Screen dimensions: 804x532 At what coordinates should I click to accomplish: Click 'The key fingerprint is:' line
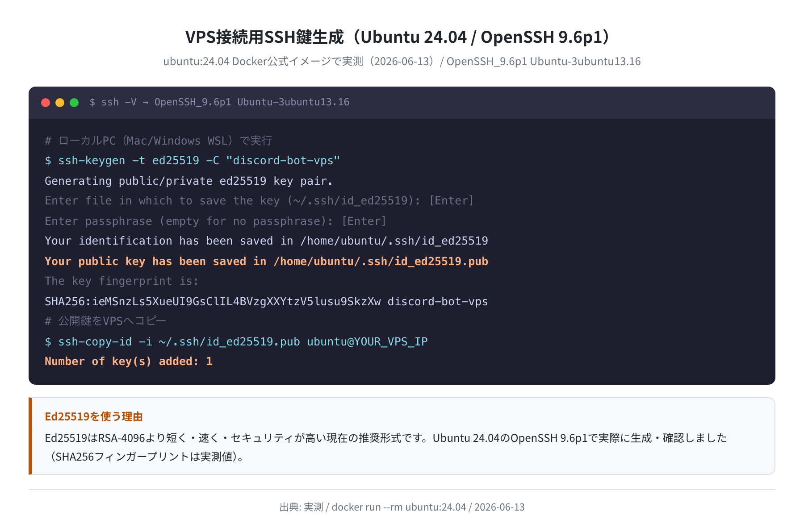[x=121, y=281]
